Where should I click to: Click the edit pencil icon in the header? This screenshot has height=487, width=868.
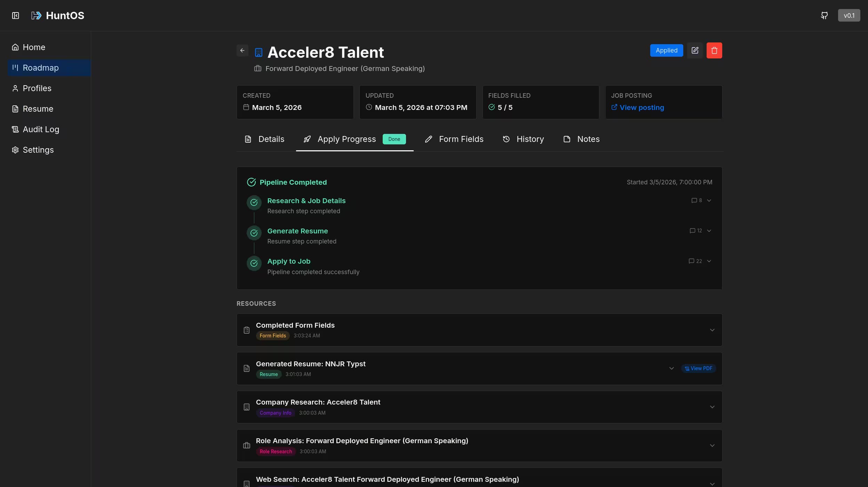[695, 50]
